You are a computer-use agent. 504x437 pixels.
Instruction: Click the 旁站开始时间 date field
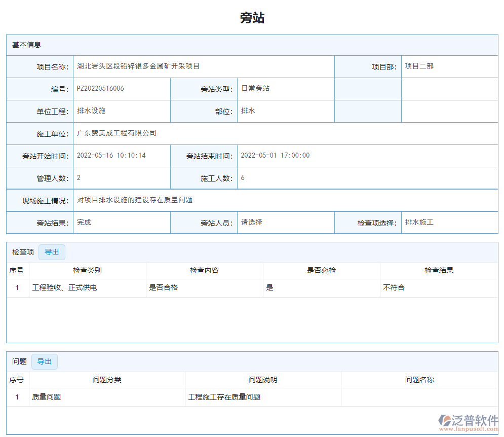[x=122, y=155]
